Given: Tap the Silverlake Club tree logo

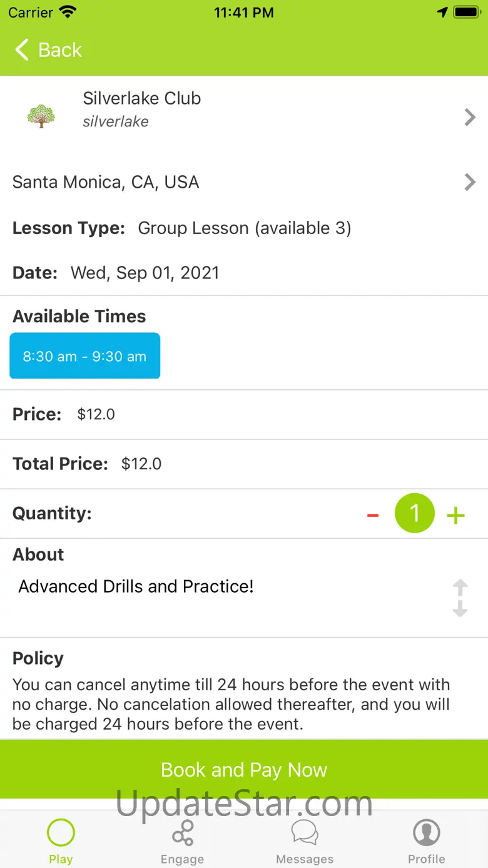Looking at the screenshot, I should pos(41,116).
